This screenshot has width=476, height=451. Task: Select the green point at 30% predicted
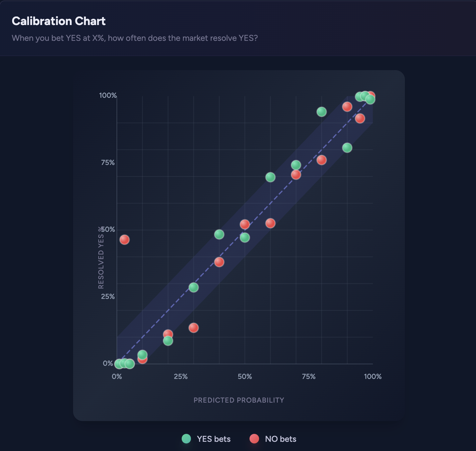(194, 287)
